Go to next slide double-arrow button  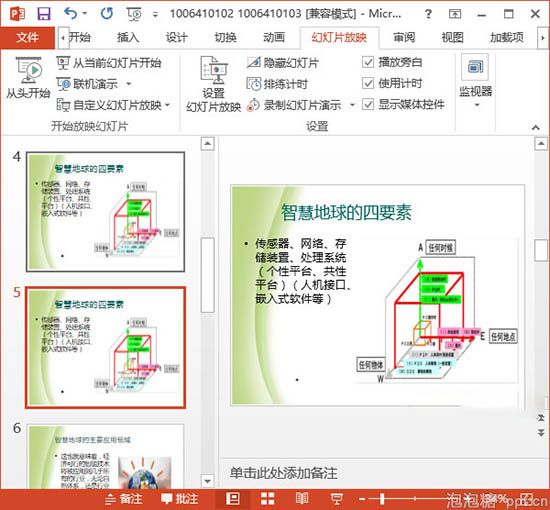click(541, 433)
